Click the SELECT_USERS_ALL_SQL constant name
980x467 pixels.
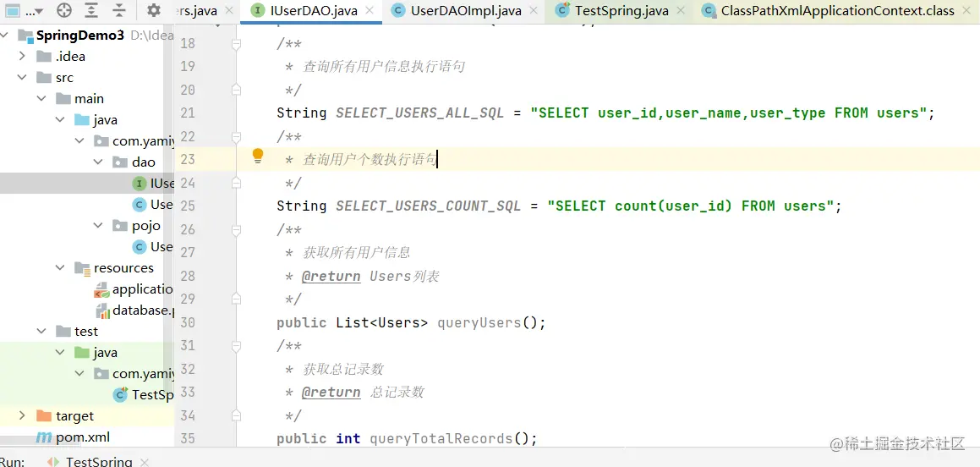click(419, 113)
